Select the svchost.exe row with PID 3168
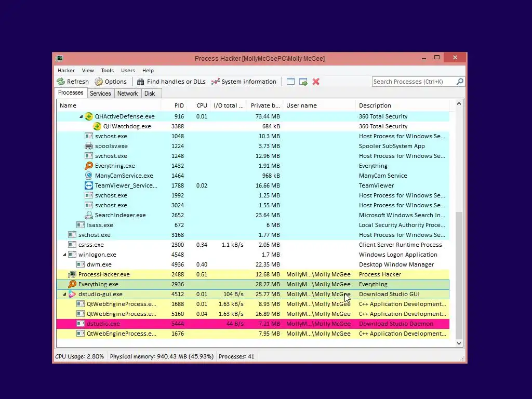 pyautogui.click(x=253, y=235)
